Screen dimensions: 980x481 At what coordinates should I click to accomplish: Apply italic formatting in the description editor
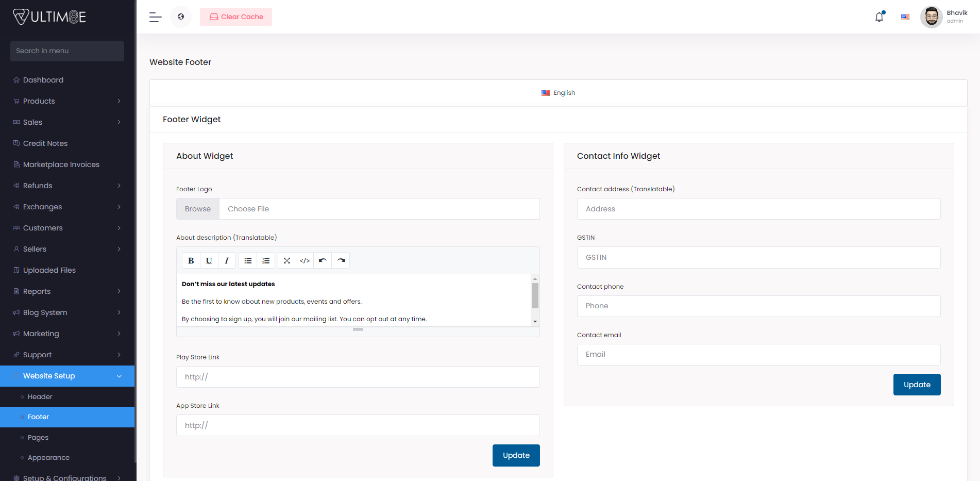point(227,260)
